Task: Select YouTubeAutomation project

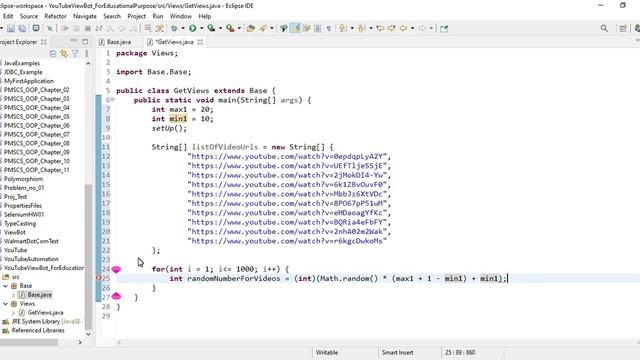Action: coord(31,259)
